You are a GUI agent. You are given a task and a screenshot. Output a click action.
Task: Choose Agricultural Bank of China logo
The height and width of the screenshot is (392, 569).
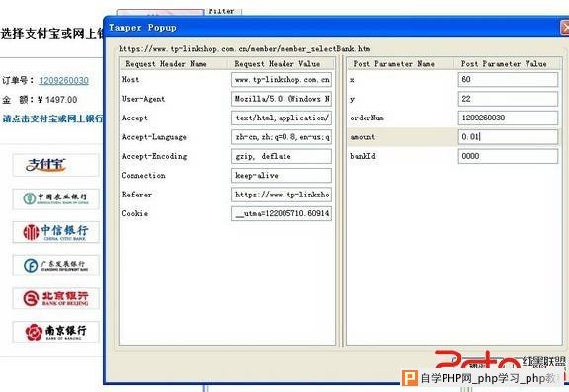click(55, 198)
